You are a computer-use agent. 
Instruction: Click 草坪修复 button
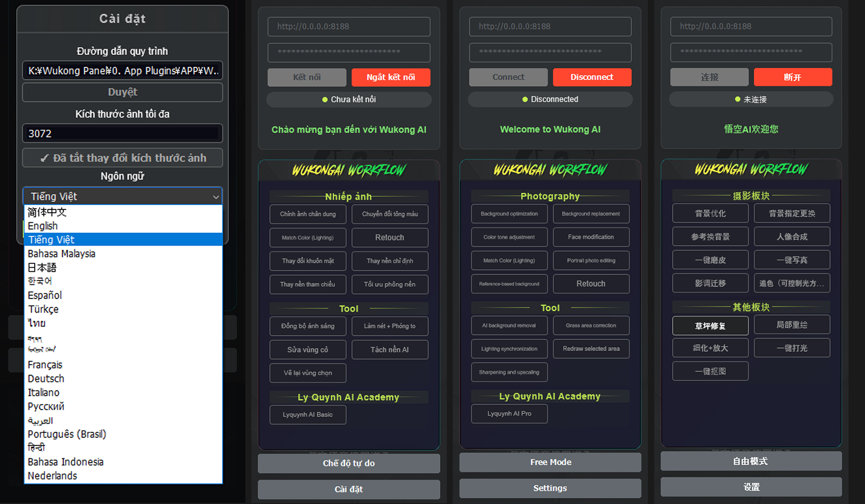pyautogui.click(x=710, y=326)
